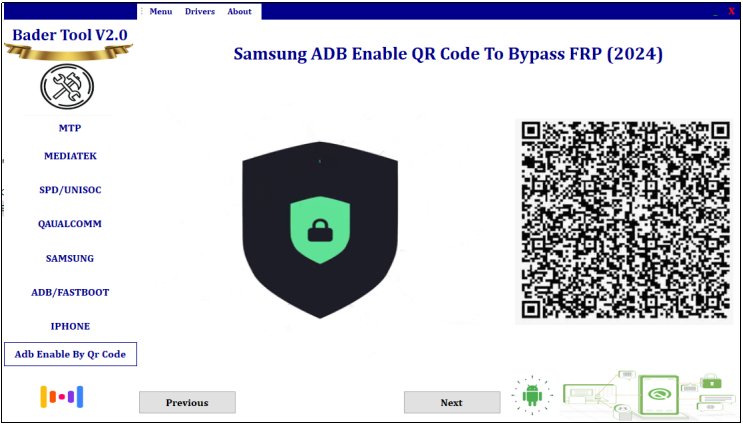Open the ADB/FASTBOOT section

click(70, 292)
